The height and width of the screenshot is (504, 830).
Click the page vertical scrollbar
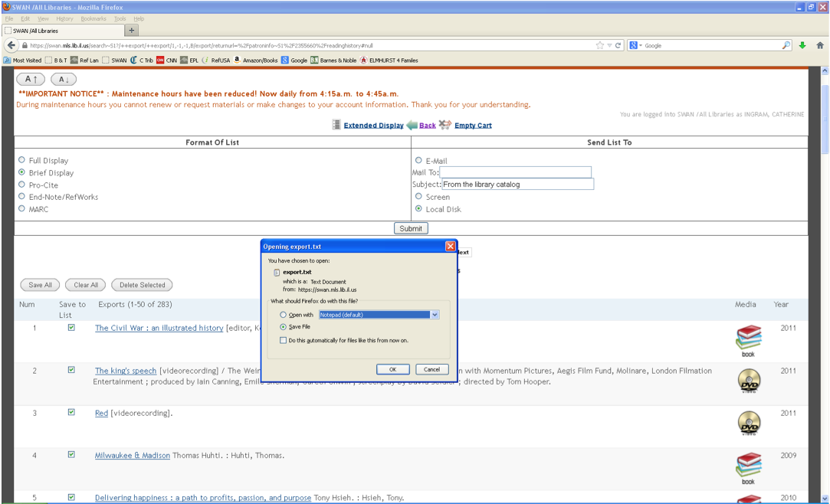pos(825,286)
